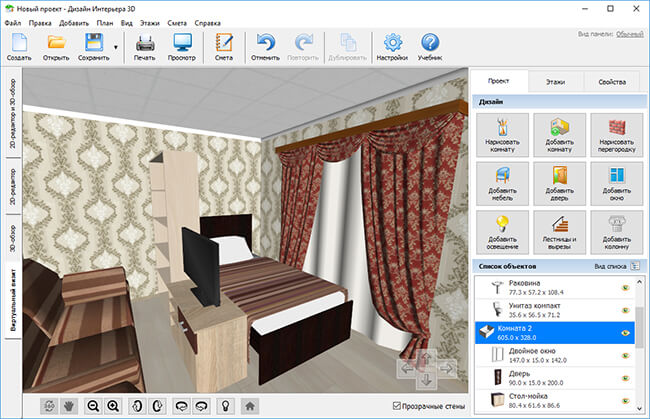The image size is (650, 419).
Task: Open the План menu
Action: pos(105,23)
